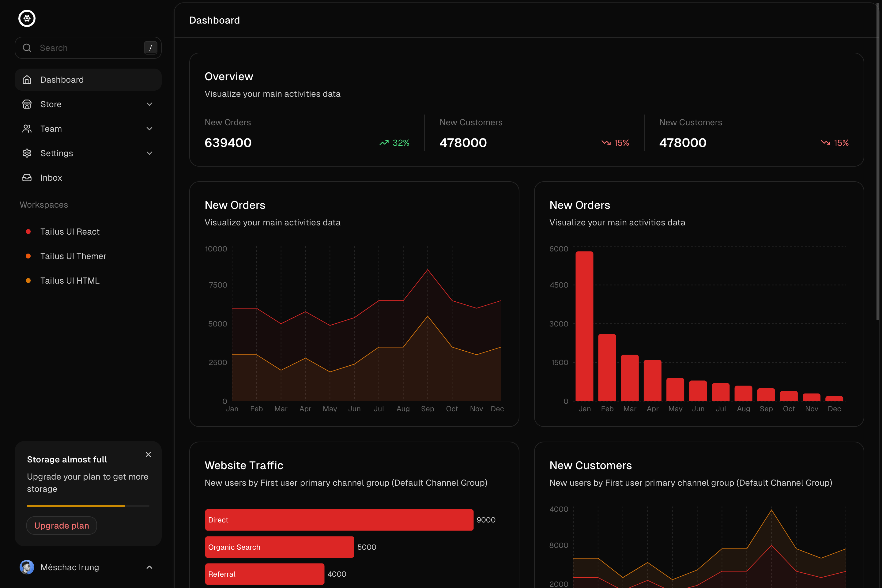Click Méschac Irung's profile avatar
The width and height of the screenshot is (882, 588).
click(x=27, y=567)
